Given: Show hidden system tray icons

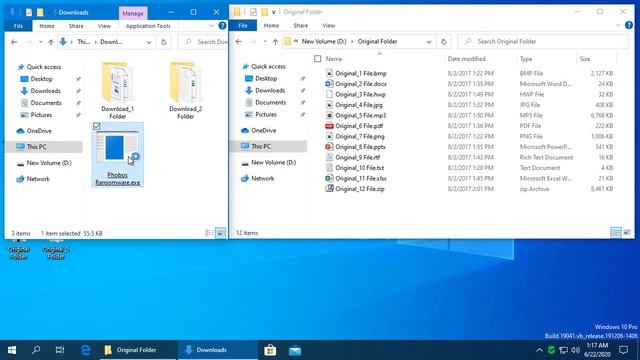Looking at the screenshot, I should [x=539, y=350].
